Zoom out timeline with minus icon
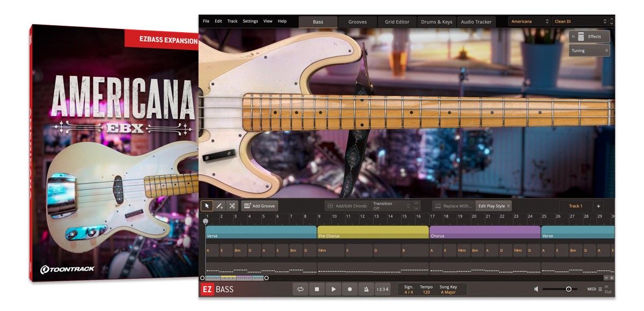The width and height of the screenshot is (644, 311). click(606, 278)
